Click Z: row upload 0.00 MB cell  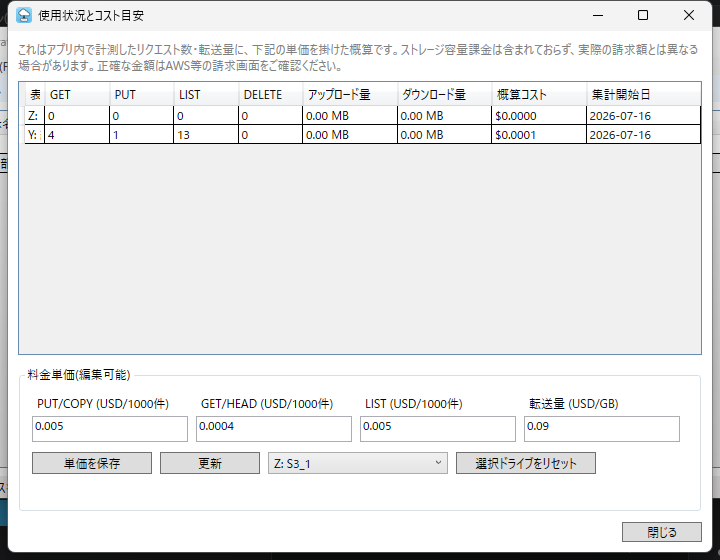(x=350, y=116)
